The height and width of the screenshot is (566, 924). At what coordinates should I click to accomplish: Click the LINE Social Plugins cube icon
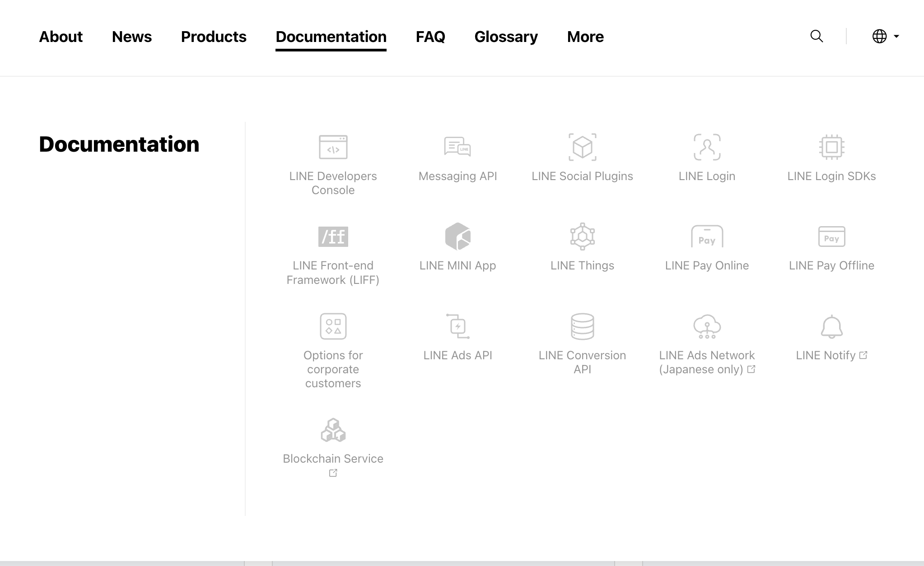point(582,147)
